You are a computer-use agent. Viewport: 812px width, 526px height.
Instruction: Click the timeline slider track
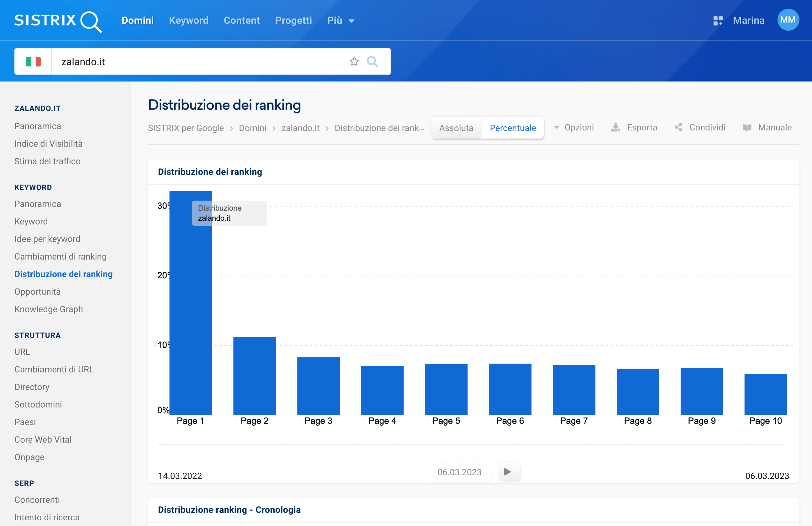point(472,444)
